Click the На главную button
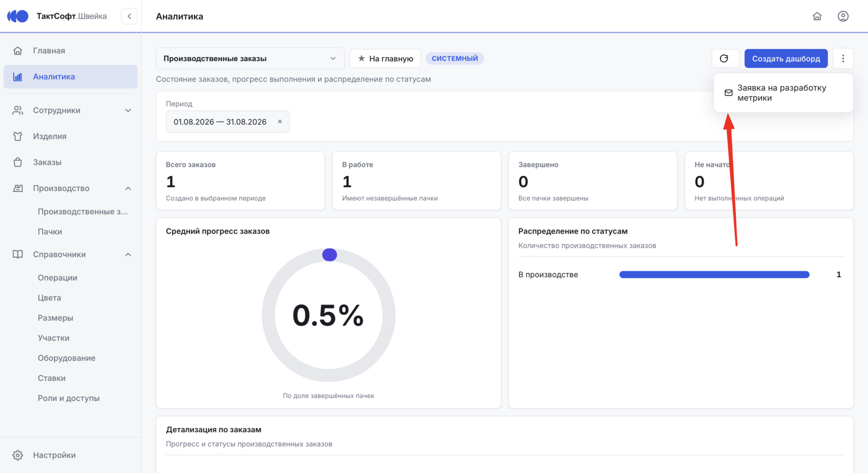 click(385, 58)
